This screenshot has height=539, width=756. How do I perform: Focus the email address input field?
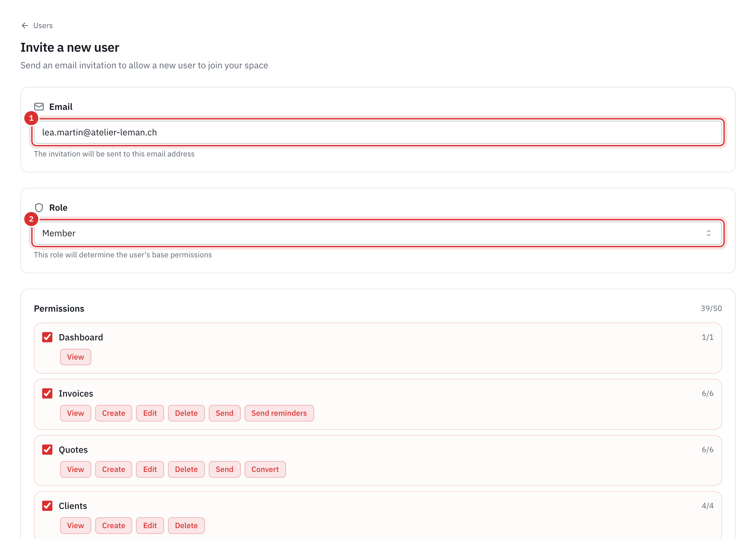point(378,132)
